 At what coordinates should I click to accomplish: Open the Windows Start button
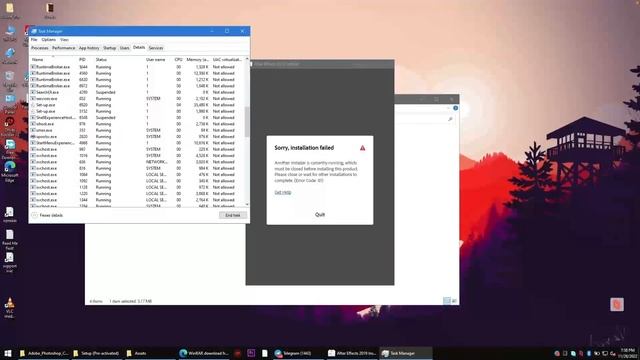[8, 353]
